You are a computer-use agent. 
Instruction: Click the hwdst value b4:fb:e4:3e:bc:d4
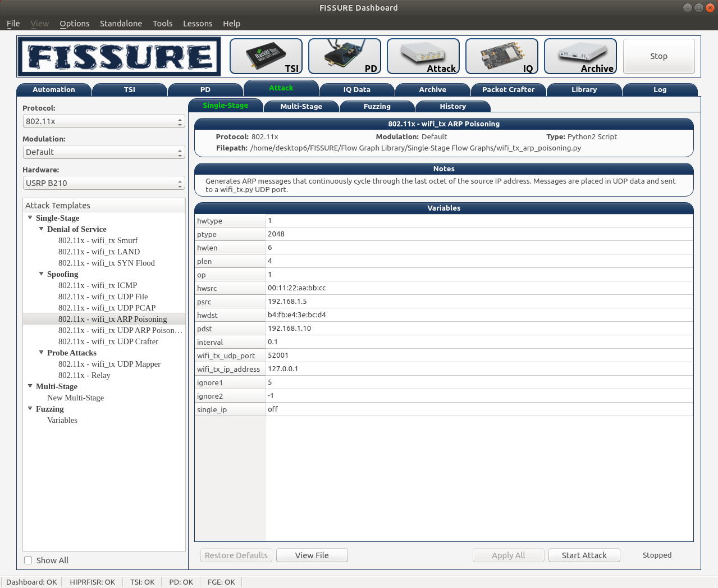[x=479, y=315]
